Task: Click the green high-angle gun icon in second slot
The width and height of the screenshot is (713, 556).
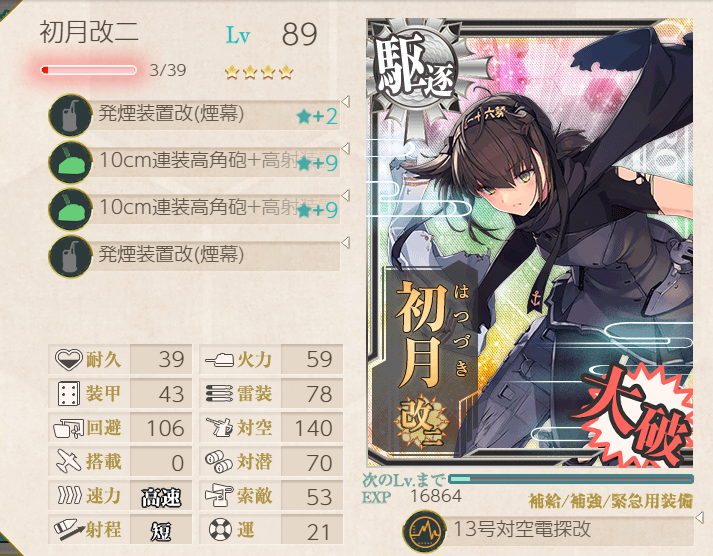Action: coord(70,162)
